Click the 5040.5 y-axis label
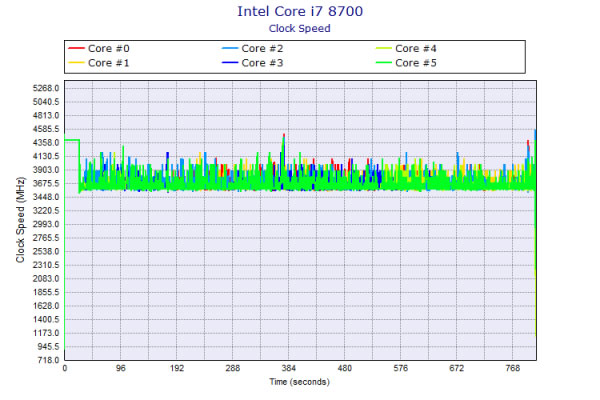Image resolution: width=600 pixels, height=400 pixels. tap(46, 102)
